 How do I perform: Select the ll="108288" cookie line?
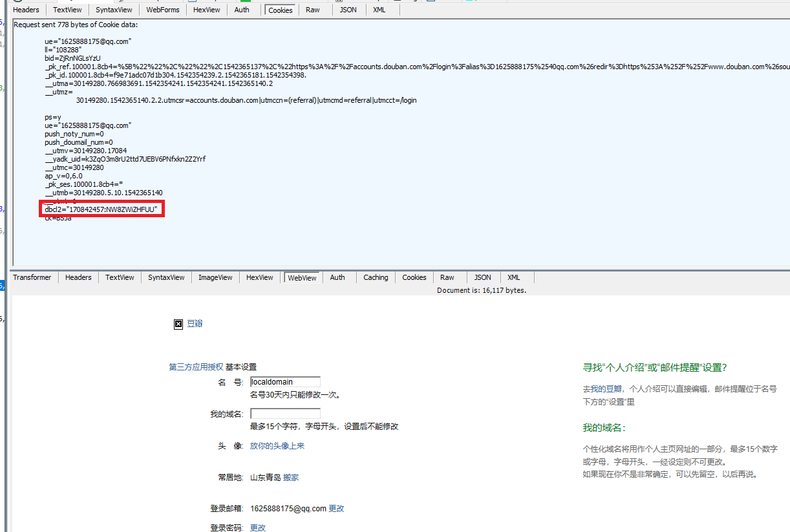[x=63, y=50]
